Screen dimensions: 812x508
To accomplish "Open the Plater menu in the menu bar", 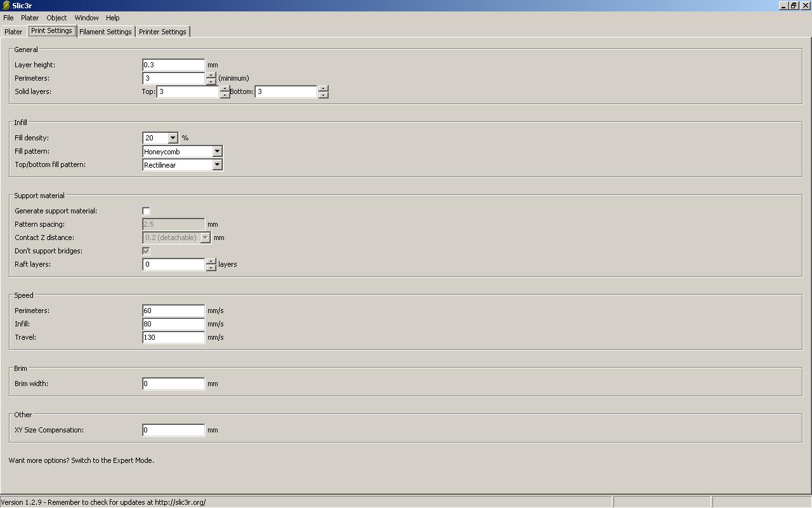I will [30, 18].
